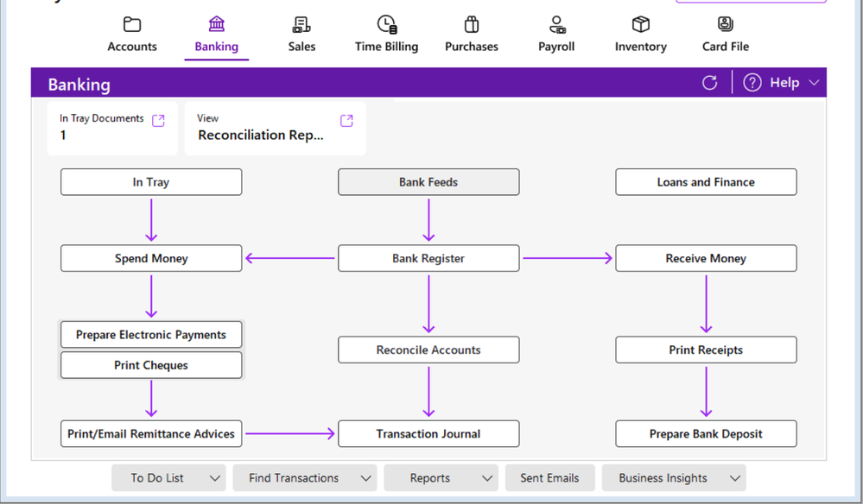Open Time Billing clock icon
Image resolution: width=863 pixels, height=504 pixels.
click(387, 24)
